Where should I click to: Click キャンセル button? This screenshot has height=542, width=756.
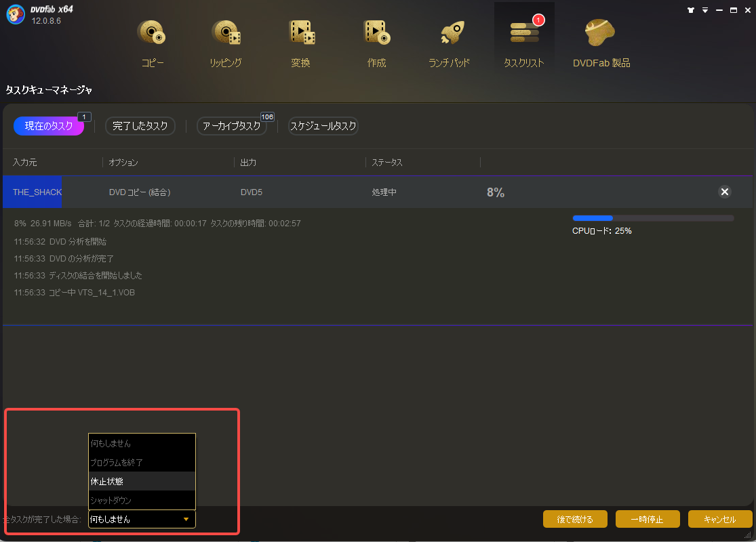pos(720,520)
